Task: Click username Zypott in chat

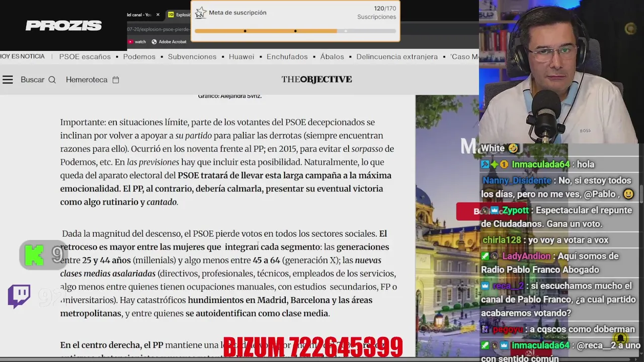Action: (515, 210)
